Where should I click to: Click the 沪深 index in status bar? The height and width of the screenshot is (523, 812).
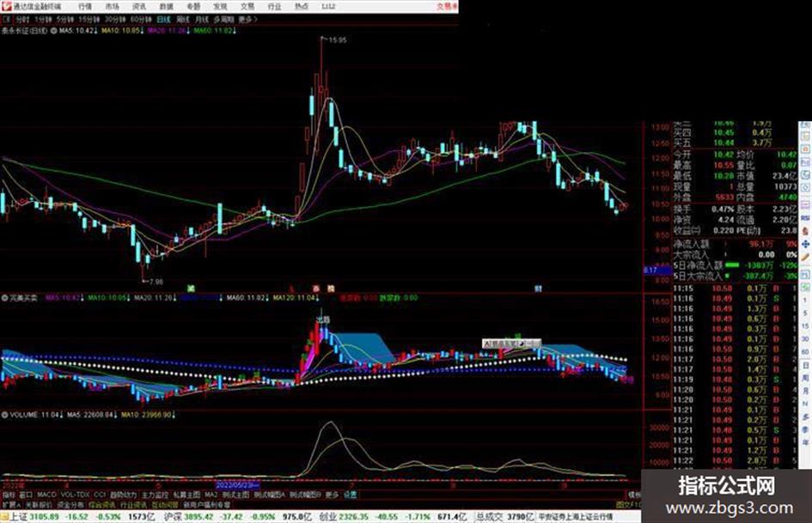[x=173, y=516]
